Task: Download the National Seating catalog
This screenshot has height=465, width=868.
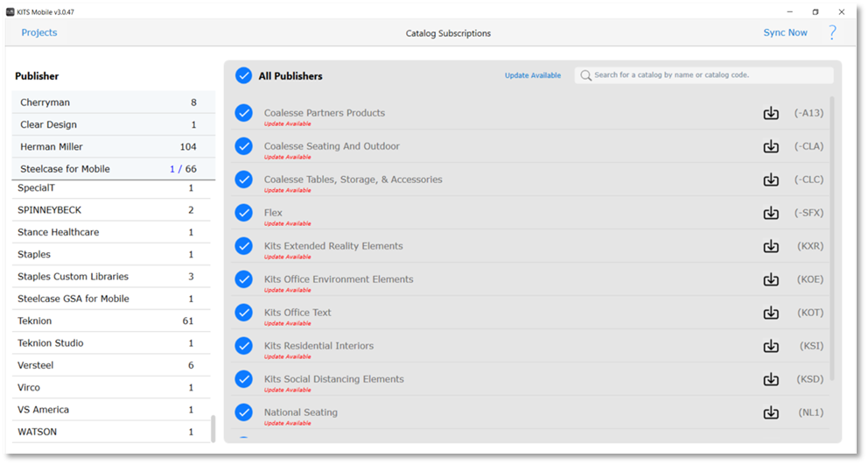Action: tap(771, 412)
